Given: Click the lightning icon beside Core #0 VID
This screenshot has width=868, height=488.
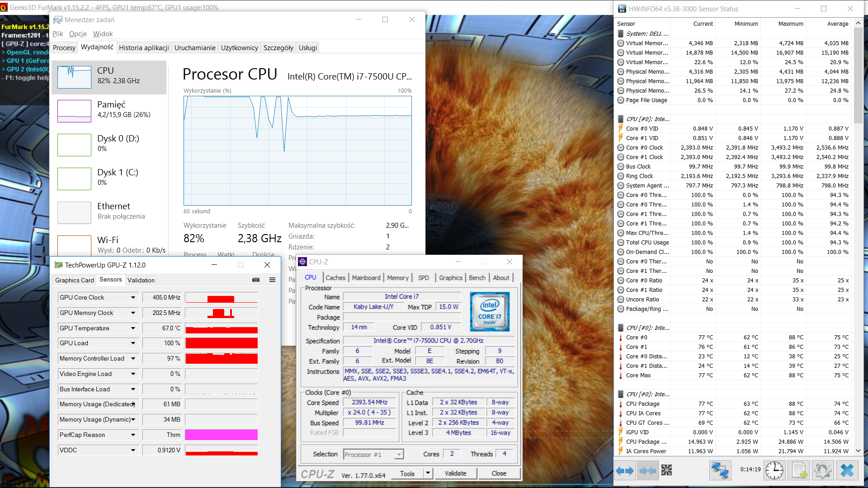Looking at the screenshot, I should click(x=621, y=129).
